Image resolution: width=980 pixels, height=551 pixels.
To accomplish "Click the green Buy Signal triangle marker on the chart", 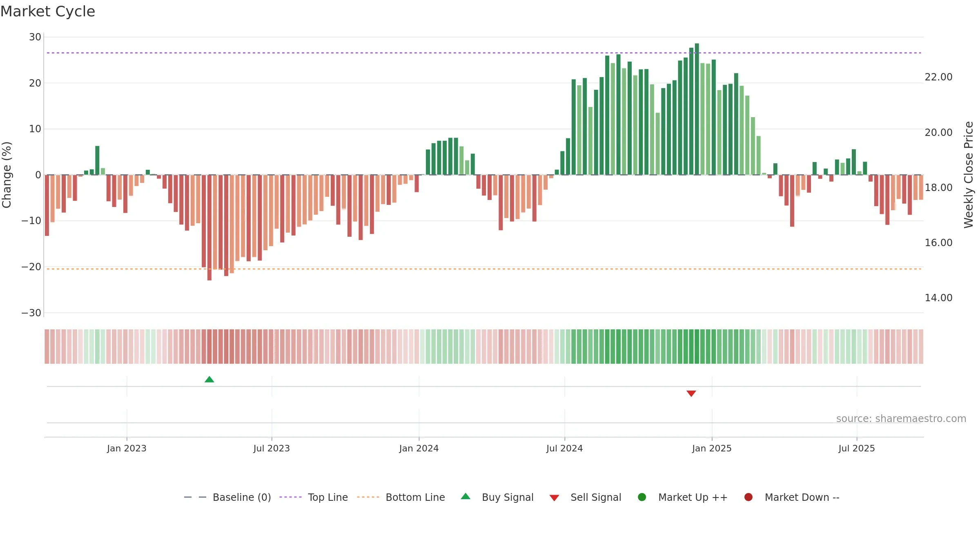I will click(x=209, y=380).
